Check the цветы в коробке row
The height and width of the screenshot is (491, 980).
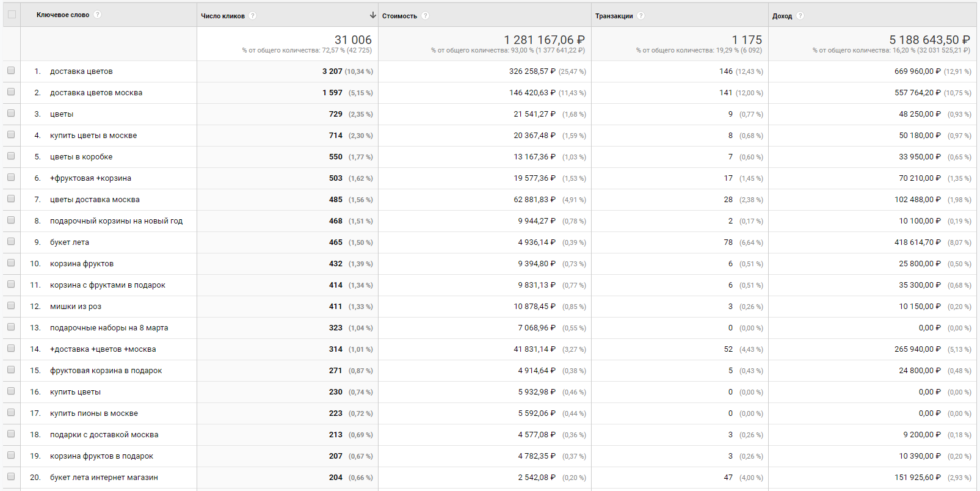tap(11, 156)
